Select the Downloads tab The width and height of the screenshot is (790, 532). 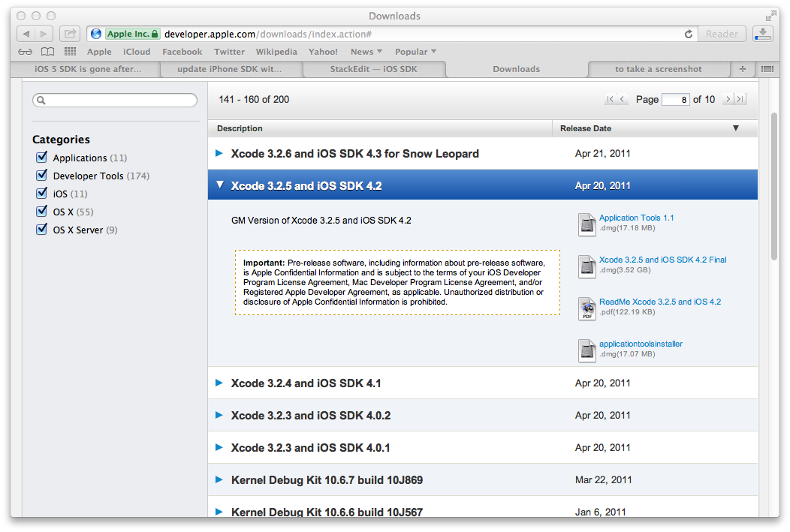point(516,69)
